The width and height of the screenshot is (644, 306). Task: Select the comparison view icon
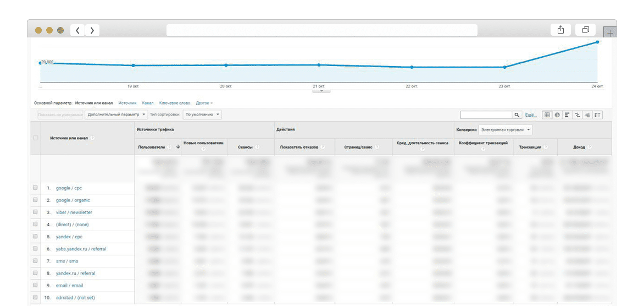577,115
